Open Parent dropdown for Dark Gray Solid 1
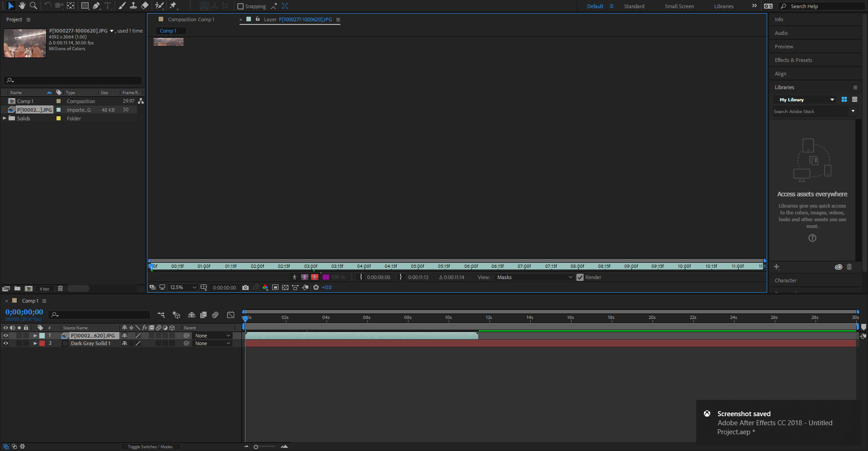This screenshot has width=868, height=451. (x=213, y=343)
